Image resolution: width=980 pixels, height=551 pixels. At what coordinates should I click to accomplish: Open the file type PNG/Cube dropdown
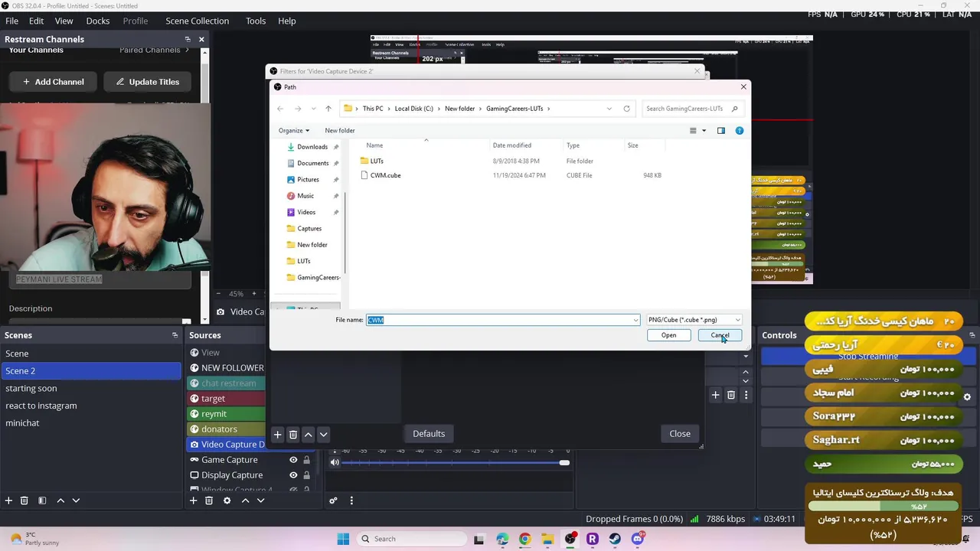pyautogui.click(x=694, y=320)
